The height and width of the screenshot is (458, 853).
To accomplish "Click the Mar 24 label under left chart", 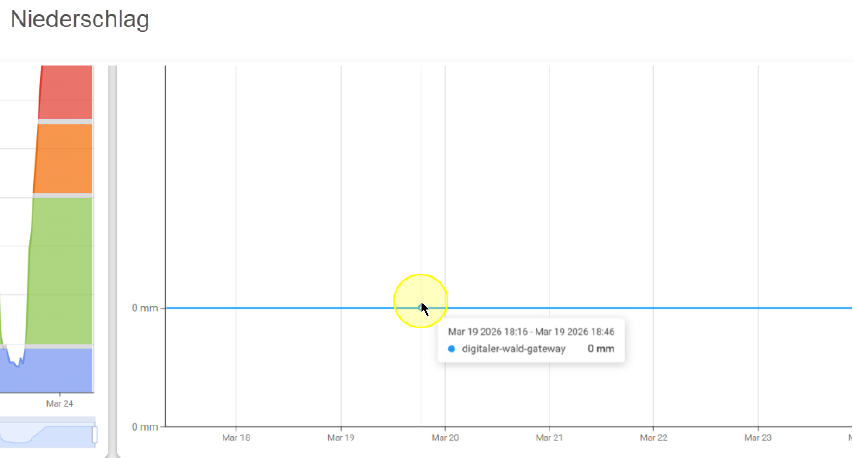I will coord(60,404).
